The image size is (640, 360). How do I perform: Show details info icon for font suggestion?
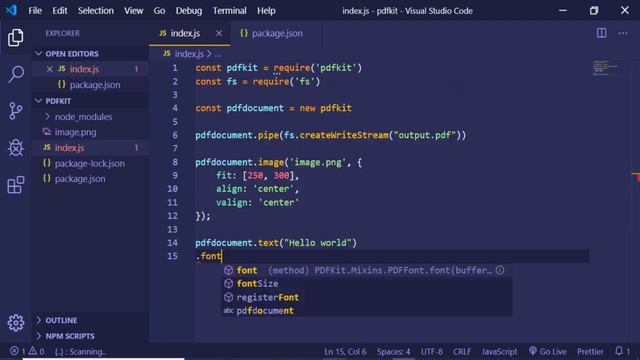[x=500, y=270]
